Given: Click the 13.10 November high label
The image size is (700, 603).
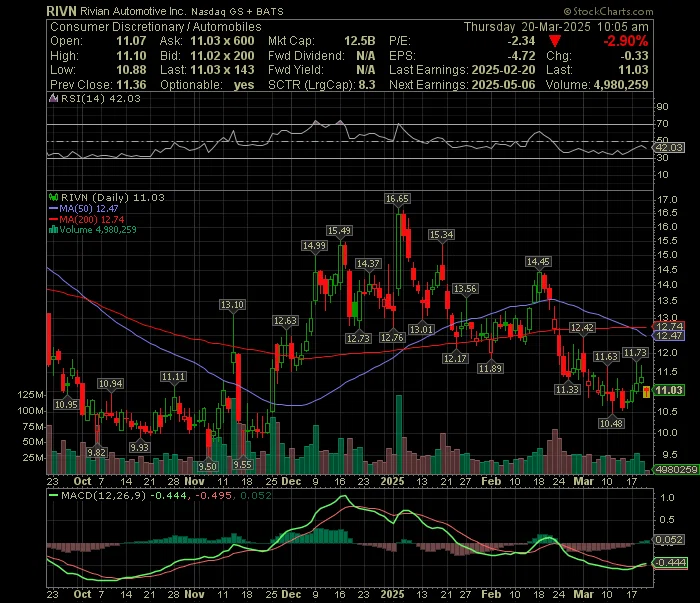Looking at the screenshot, I should (x=232, y=305).
